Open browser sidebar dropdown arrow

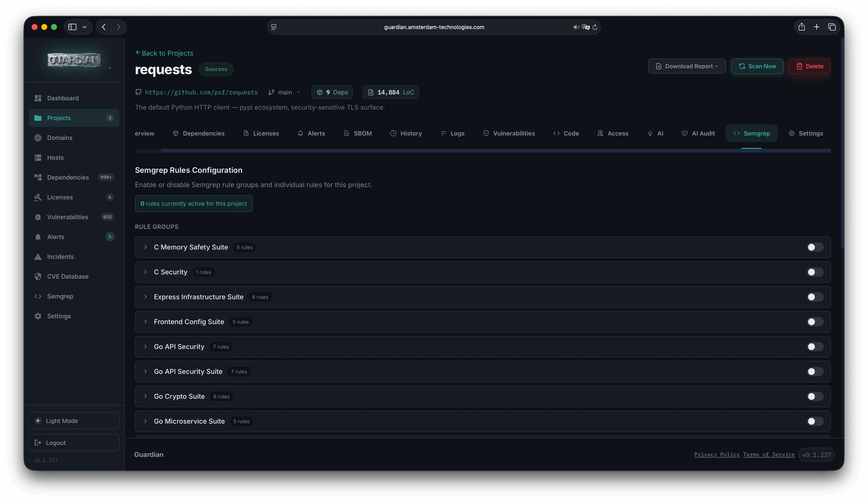(x=84, y=27)
